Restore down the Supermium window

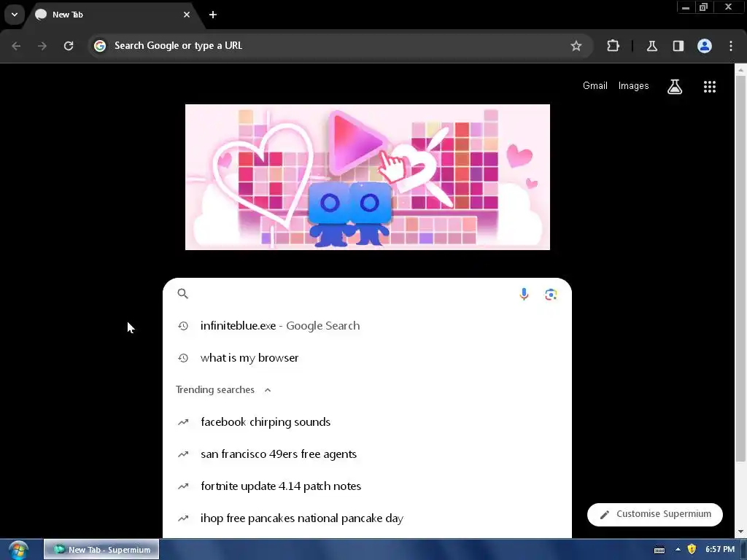704,7
